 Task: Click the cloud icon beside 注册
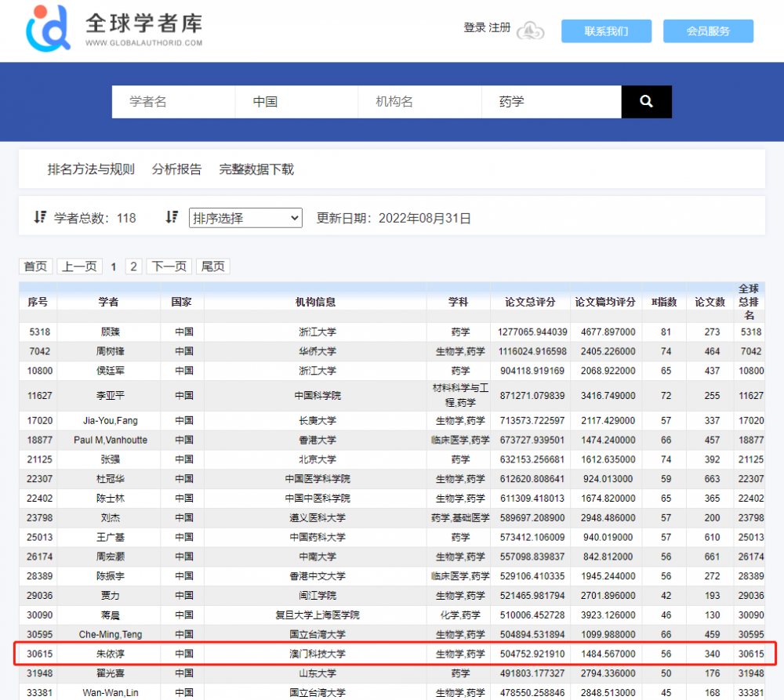pos(531,30)
